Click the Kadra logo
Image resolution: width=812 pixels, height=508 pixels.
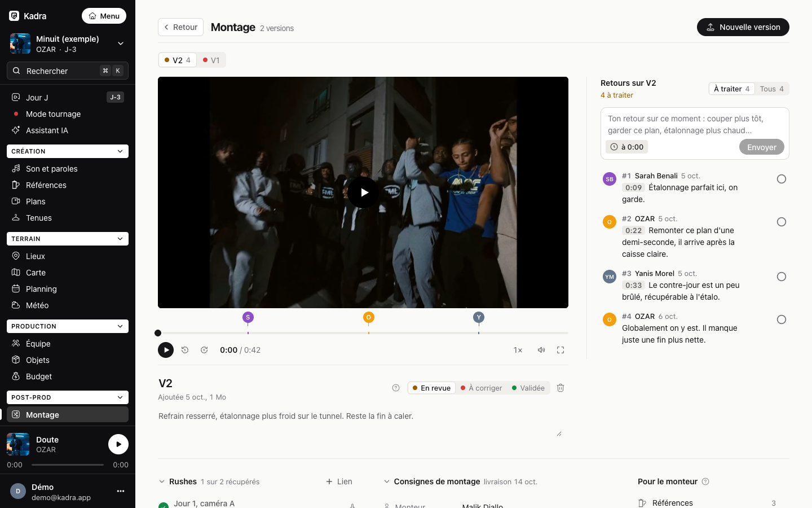tap(14, 16)
